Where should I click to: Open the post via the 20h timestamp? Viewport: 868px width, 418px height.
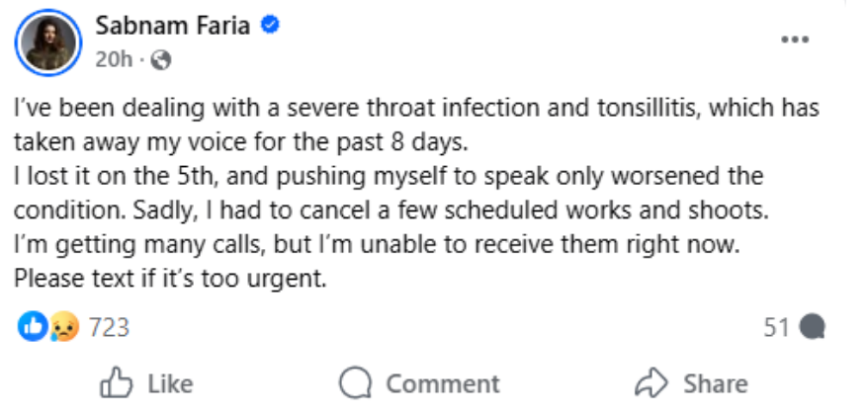coord(114,59)
